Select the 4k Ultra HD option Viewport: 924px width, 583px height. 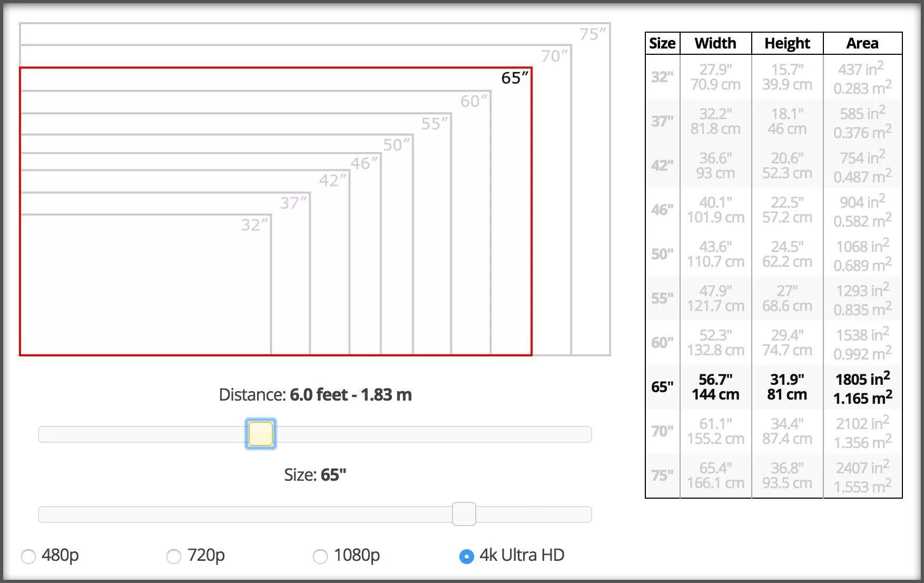click(x=467, y=556)
